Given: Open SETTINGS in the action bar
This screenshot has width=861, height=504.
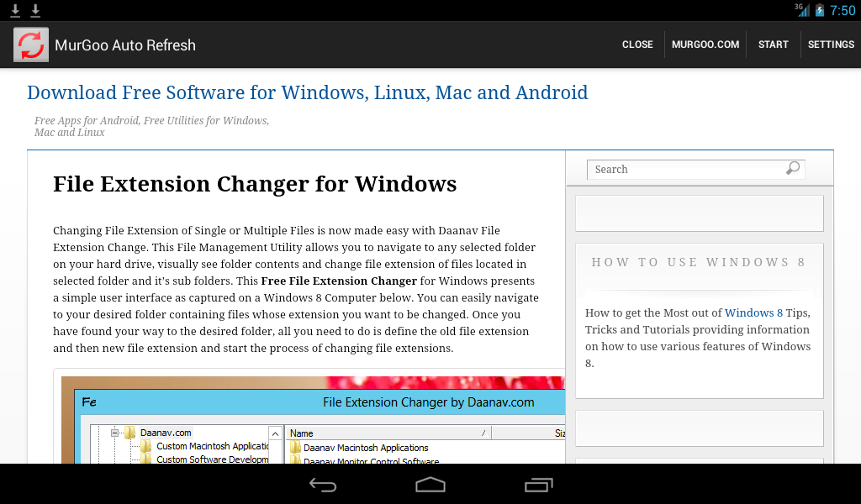Looking at the screenshot, I should tap(831, 45).
